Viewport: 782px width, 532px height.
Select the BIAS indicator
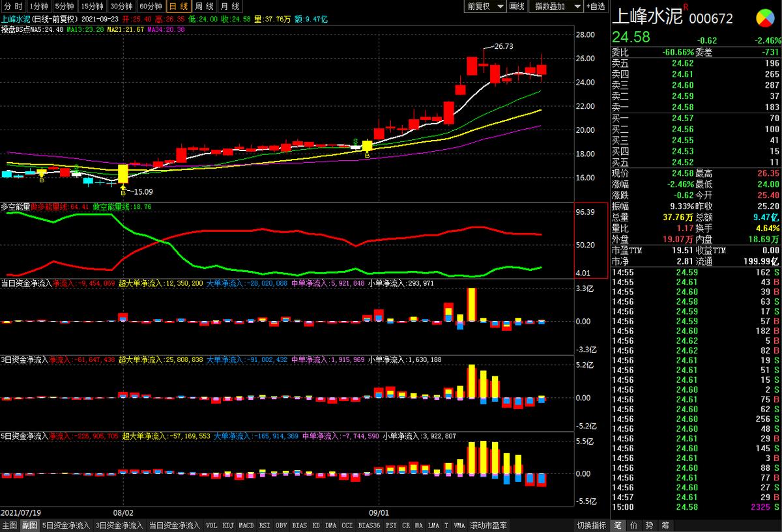[x=300, y=525]
